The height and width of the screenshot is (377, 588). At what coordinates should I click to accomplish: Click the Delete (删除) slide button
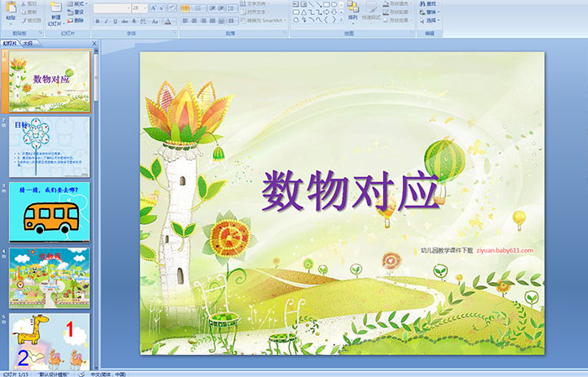click(x=76, y=20)
